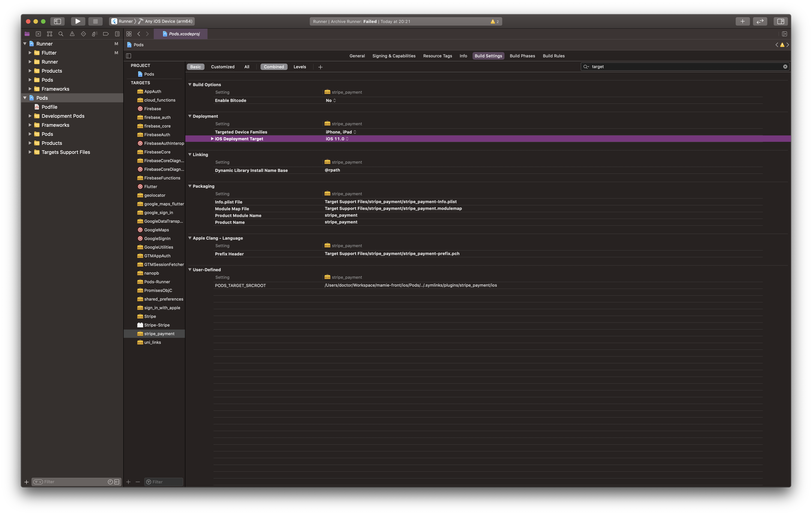Open the iOS 11.0 version dropdown
Image resolution: width=812 pixels, height=515 pixels.
click(x=337, y=139)
